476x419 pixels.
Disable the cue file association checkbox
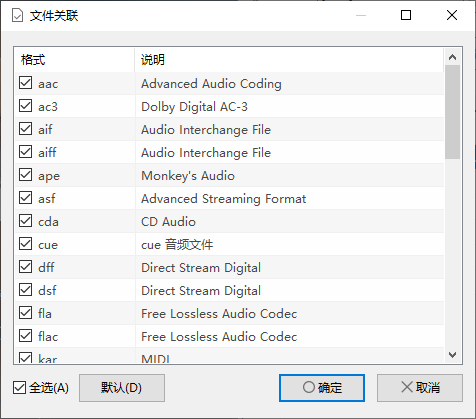25,244
